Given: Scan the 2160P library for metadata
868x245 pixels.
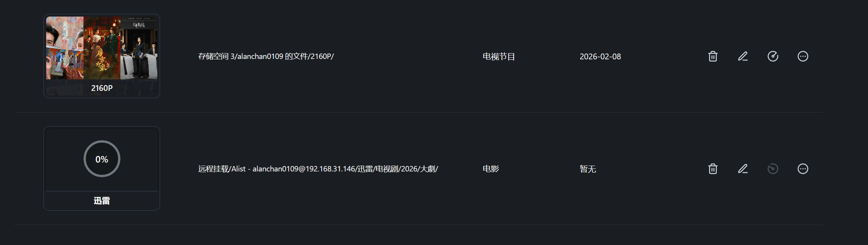Looking at the screenshot, I should pyautogui.click(x=773, y=56).
